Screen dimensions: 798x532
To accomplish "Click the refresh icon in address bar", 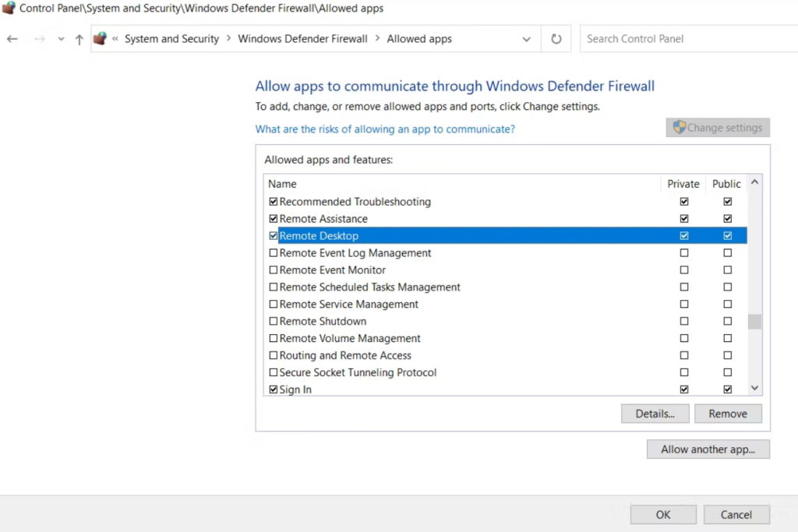I will tap(556, 38).
